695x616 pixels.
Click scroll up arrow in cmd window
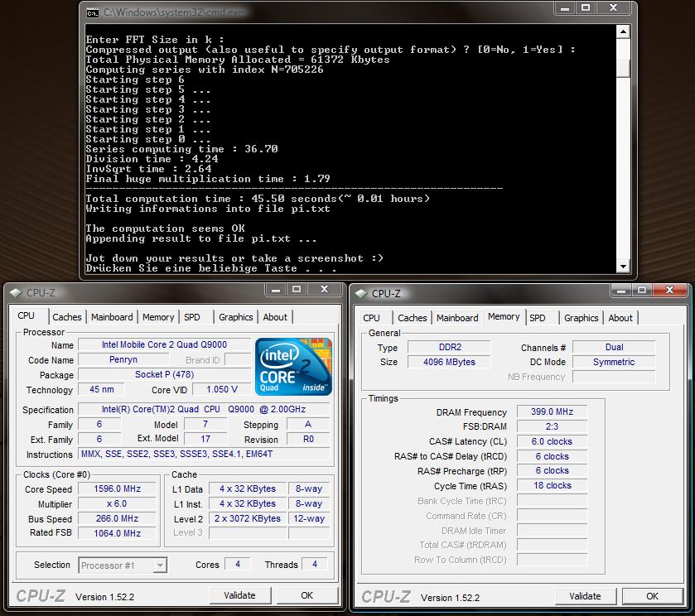coord(623,31)
